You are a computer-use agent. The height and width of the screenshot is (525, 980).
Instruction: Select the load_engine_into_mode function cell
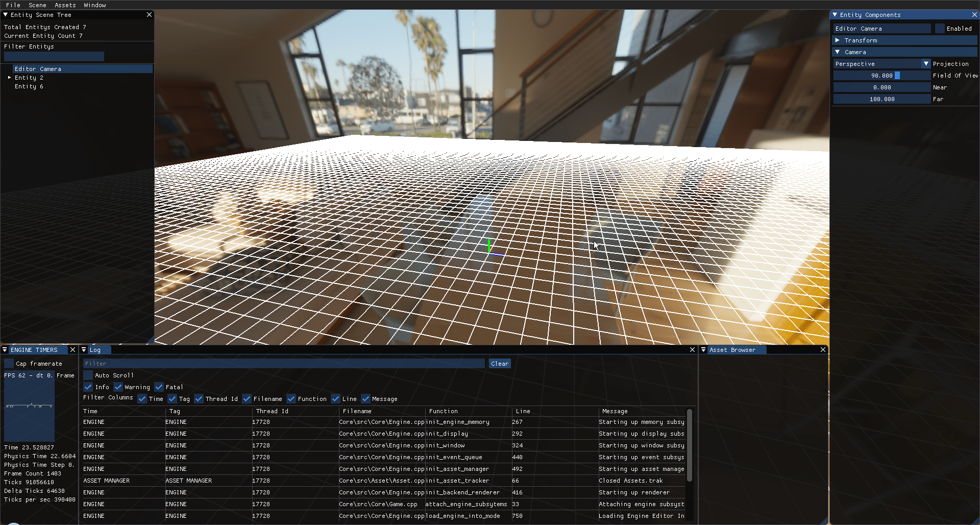(462, 516)
